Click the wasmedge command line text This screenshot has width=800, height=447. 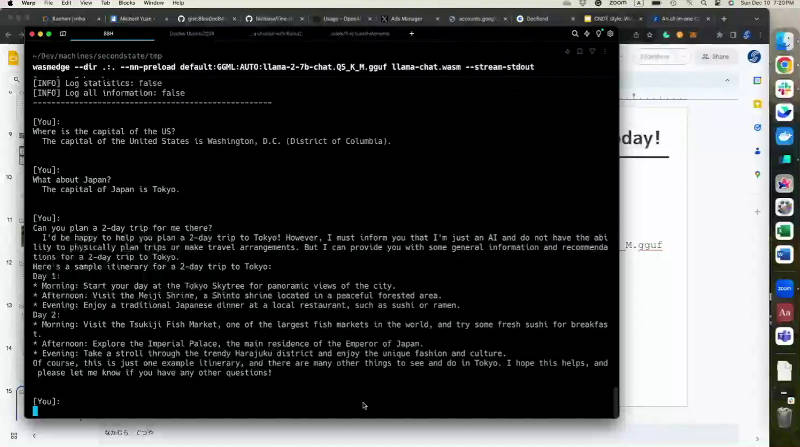click(x=283, y=67)
